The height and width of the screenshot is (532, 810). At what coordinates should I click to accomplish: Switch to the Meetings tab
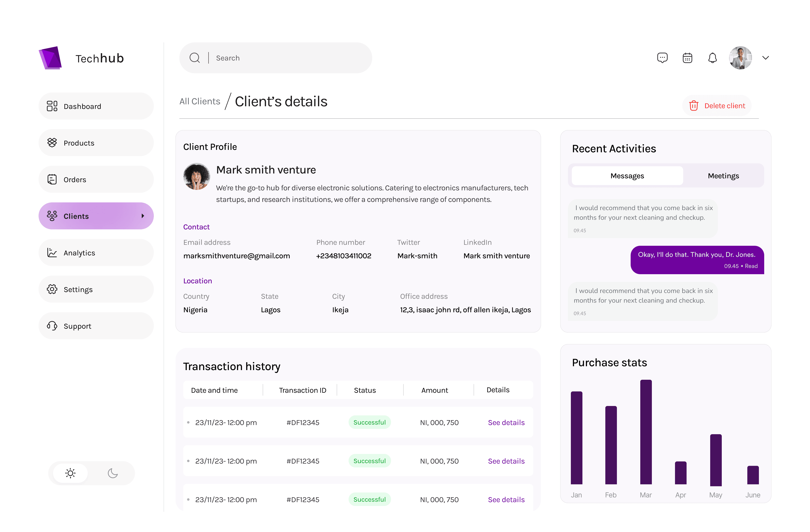pos(723,176)
